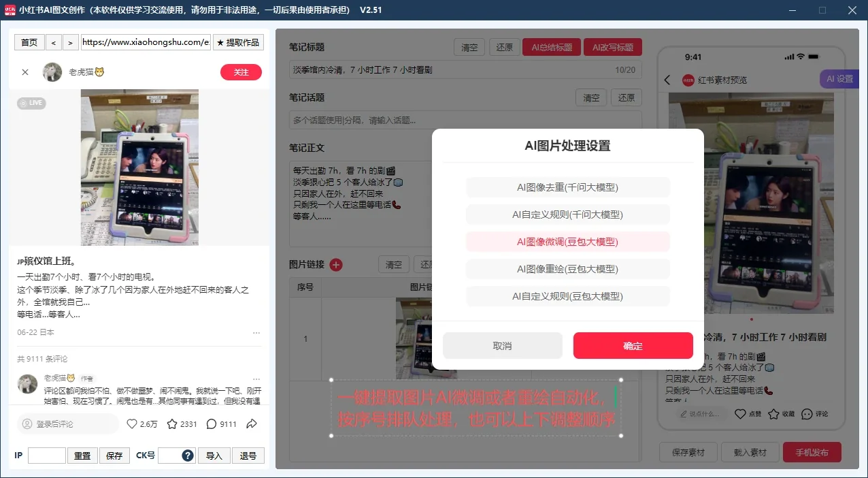The image size is (868, 478).
Task: Click the 收藏 star icon in phone preview
Action: [774, 413]
